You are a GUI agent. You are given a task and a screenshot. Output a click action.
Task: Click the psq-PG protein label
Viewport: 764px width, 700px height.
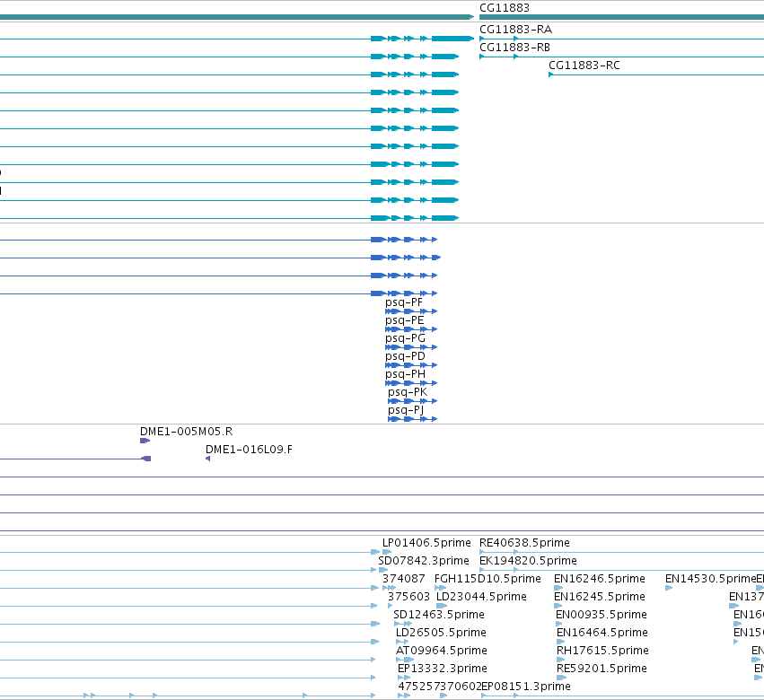pyautogui.click(x=405, y=338)
